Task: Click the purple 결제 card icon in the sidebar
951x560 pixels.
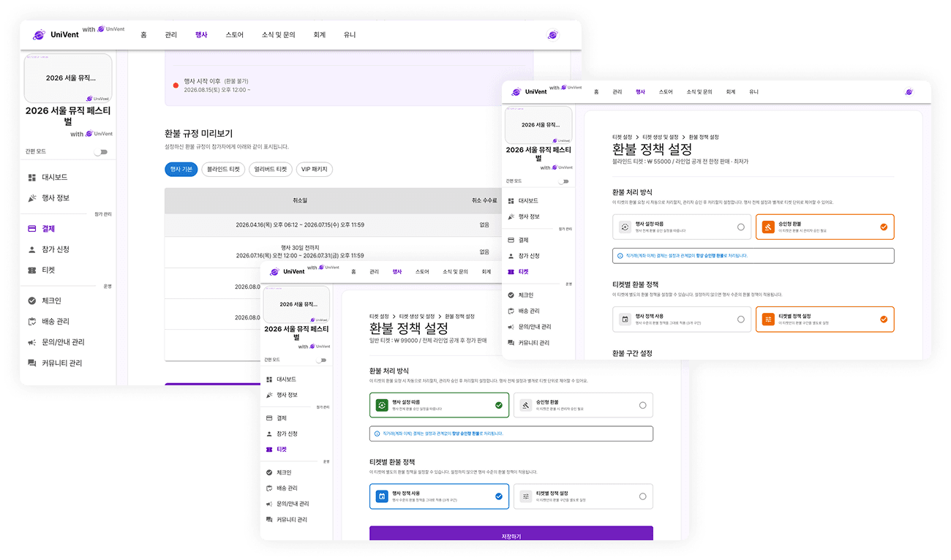Action: point(32,229)
